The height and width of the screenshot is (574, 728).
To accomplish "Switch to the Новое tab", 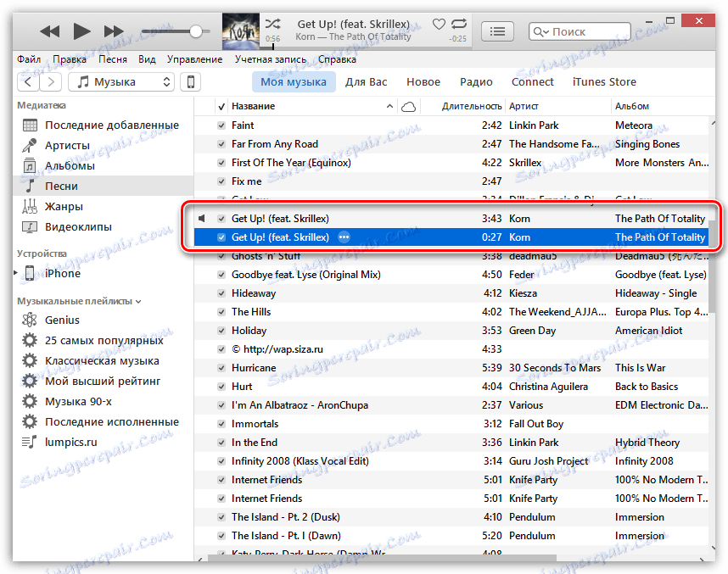I will tap(423, 82).
